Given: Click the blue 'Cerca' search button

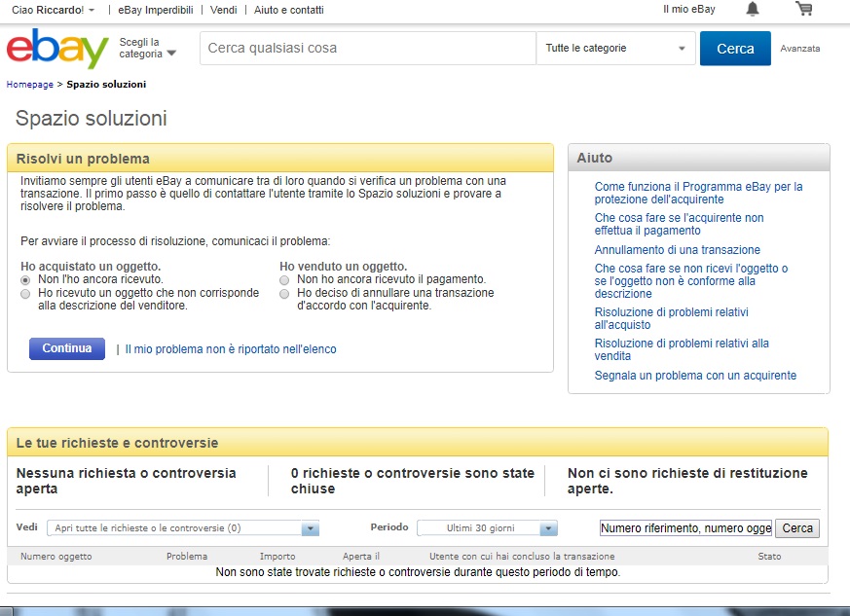Looking at the screenshot, I should [x=735, y=49].
